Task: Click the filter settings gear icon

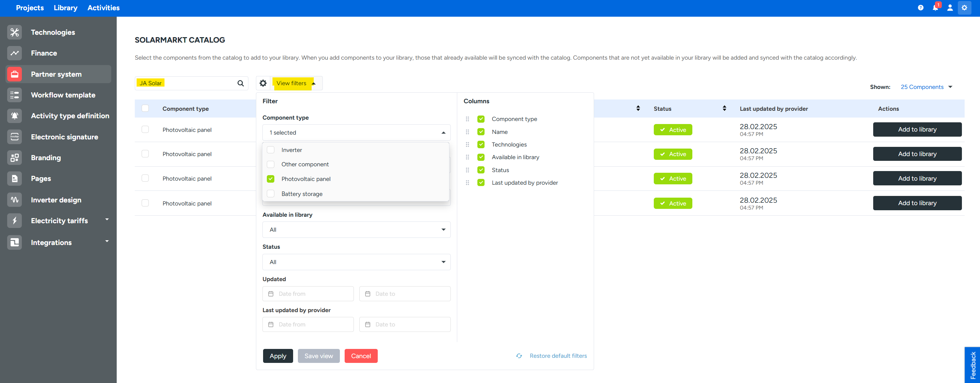Action: click(263, 83)
